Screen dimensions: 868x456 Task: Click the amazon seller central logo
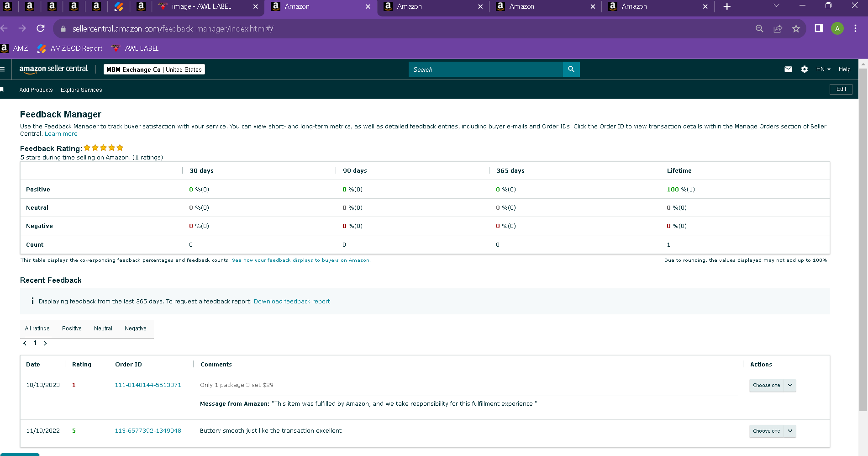tap(53, 69)
